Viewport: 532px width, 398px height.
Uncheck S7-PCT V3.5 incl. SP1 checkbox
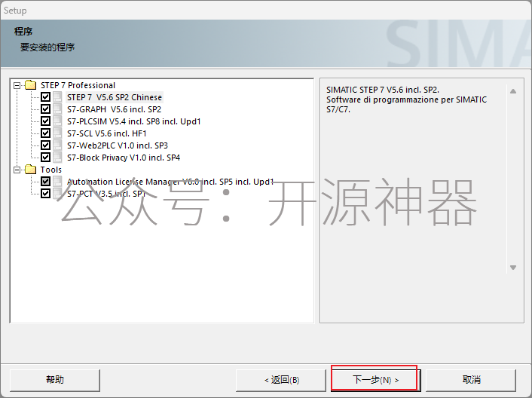45,194
